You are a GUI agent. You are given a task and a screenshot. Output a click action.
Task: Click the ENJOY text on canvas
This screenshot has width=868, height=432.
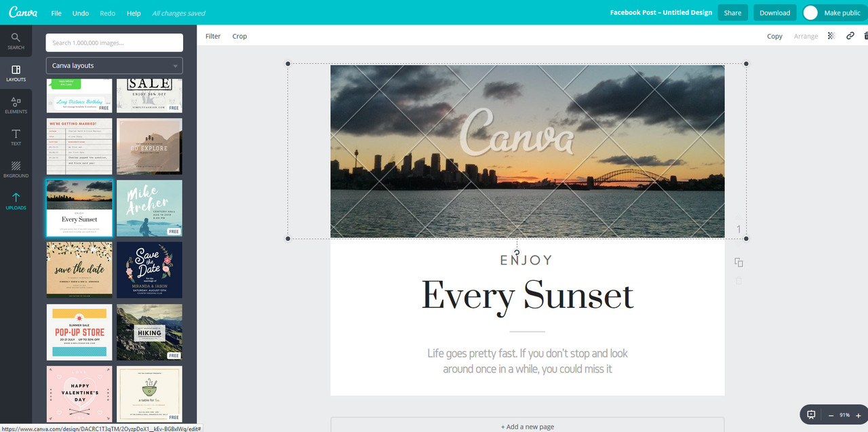[x=526, y=260]
